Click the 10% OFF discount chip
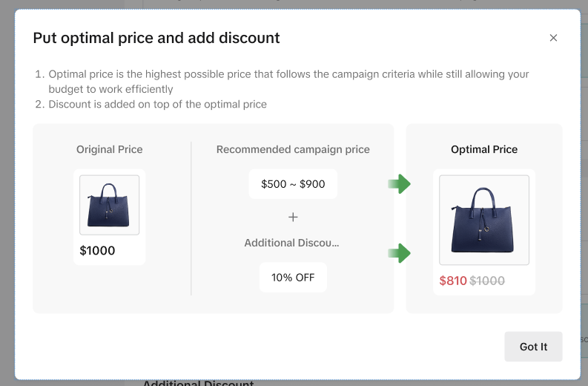The width and height of the screenshot is (588, 386). [x=293, y=278]
